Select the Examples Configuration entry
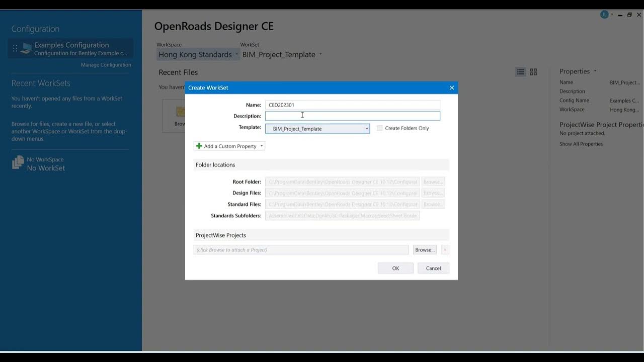Viewport: 644px width, 362px height. (71, 48)
